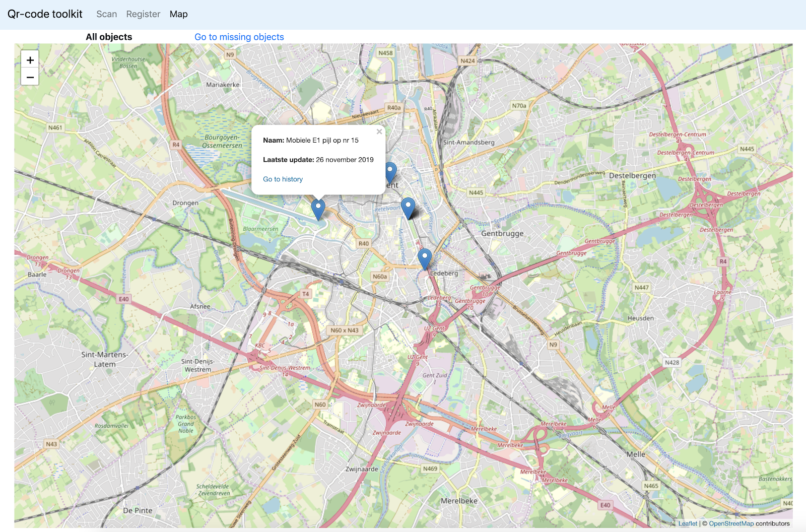Screen dimensions: 806x532
Task: Click the map marker below the popup tip
Action: click(x=318, y=209)
